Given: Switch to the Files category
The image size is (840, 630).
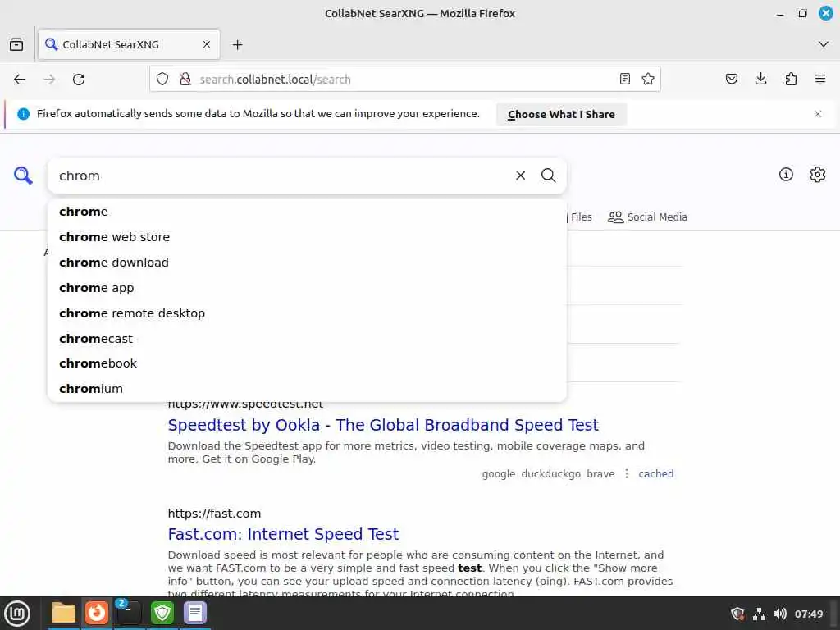Looking at the screenshot, I should point(580,217).
